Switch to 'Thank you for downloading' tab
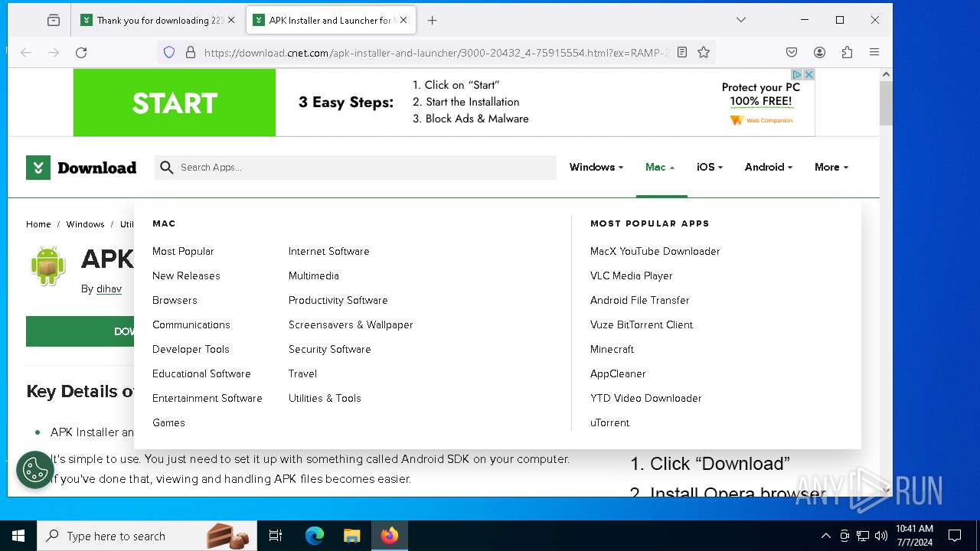This screenshot has width=980, height=551. point(158,21)
